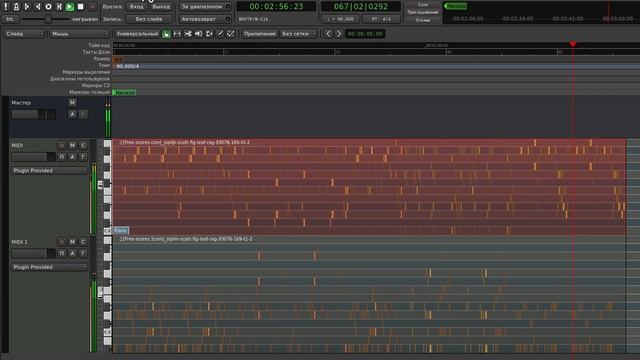Adjust the MIDI track gain fader
The width and height of the screenshot is (640, 360).
click(33, 157)
